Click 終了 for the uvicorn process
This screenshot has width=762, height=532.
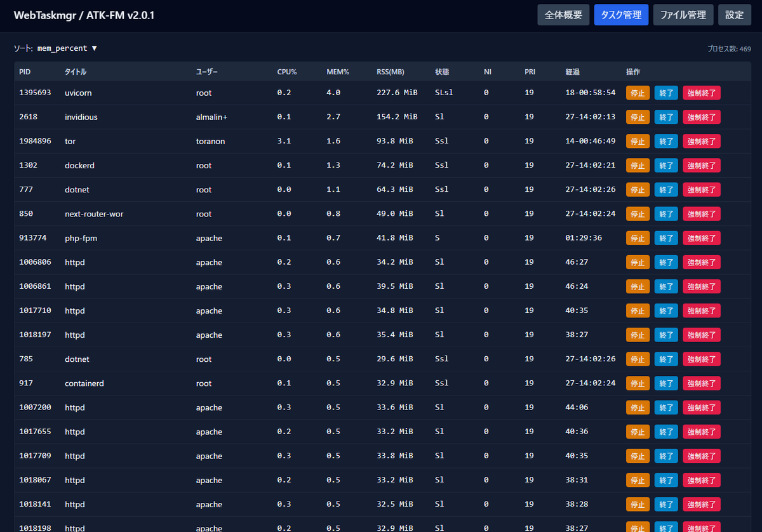(666, 93)
